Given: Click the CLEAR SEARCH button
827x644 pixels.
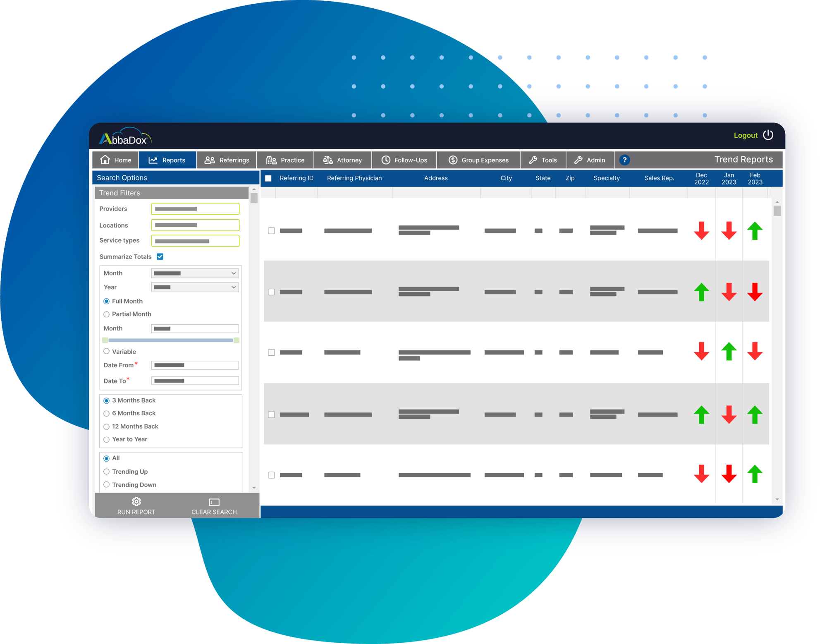Looking at the screenshot, I should (214, 505).
